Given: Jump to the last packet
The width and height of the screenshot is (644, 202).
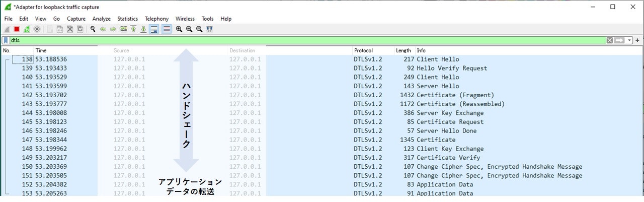Looking at the screenshot, I should click(x=143, y=29).
